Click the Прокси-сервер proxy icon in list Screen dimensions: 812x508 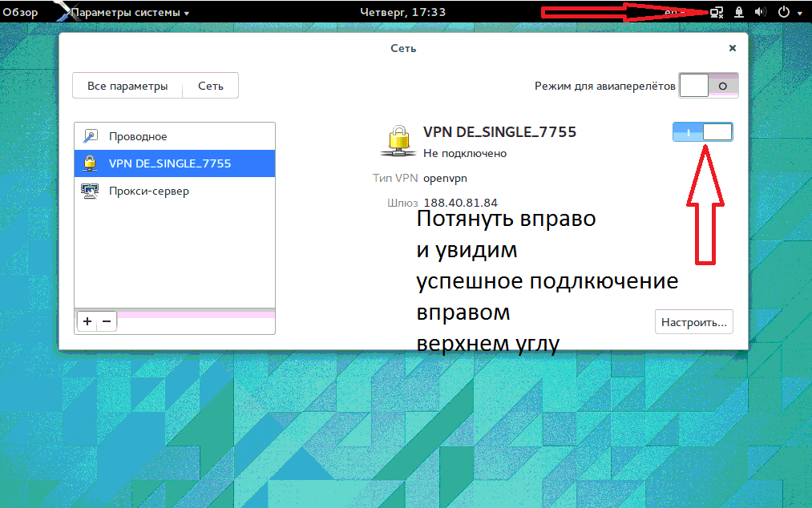[90, 192]
